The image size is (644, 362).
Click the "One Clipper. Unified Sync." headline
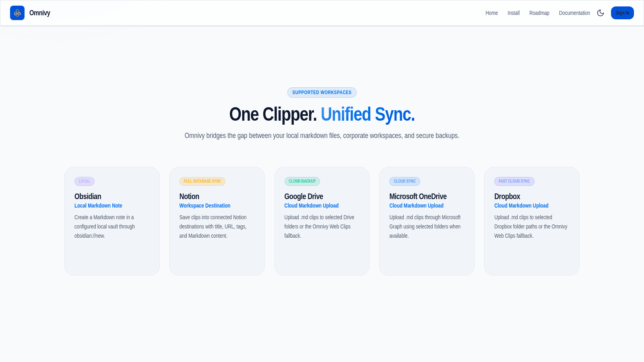pyautogui.click(x=322, y=114)
